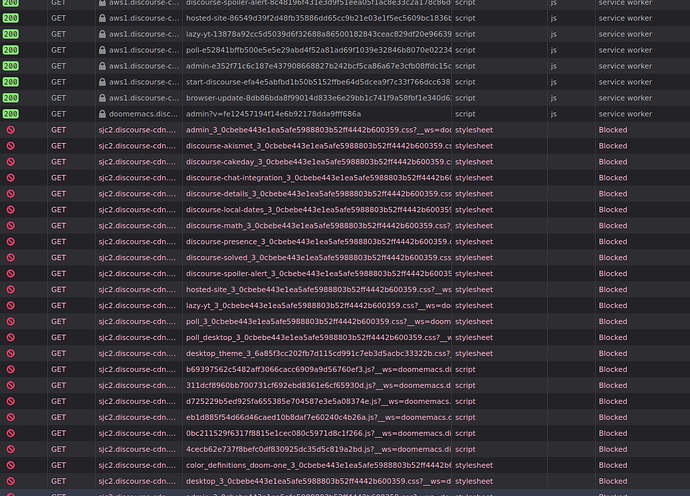Click the 200 status badge for hosted-site-86549 script
The height and width of the screenshot is (496, 690).
[11, 18]
